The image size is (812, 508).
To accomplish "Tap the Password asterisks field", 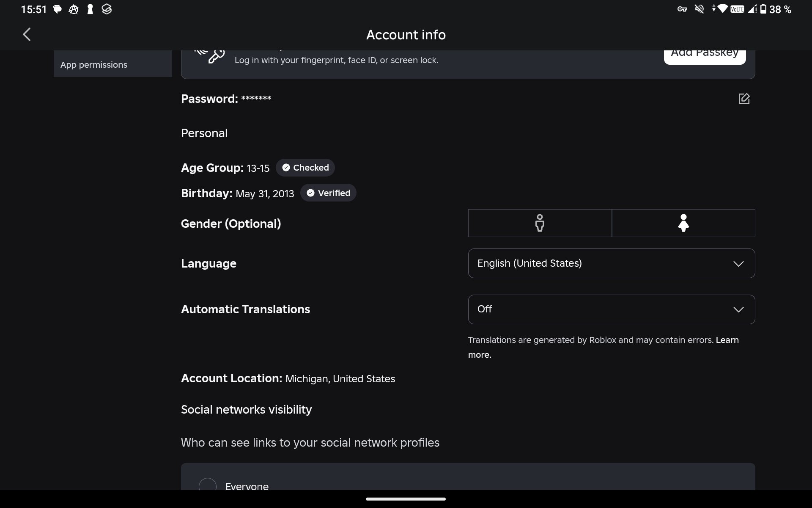I will point(256,99).
